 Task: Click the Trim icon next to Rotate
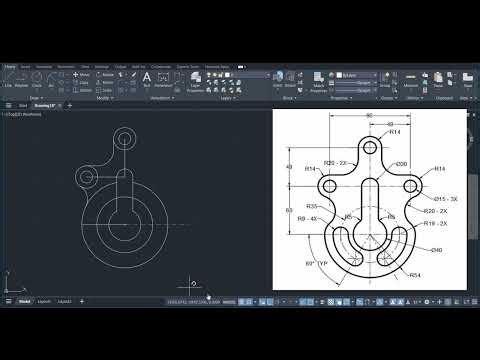coord(121,75)
